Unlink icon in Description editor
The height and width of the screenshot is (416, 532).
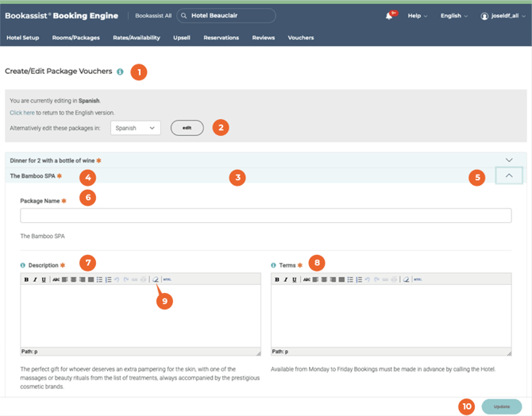(x=144, y=279)
